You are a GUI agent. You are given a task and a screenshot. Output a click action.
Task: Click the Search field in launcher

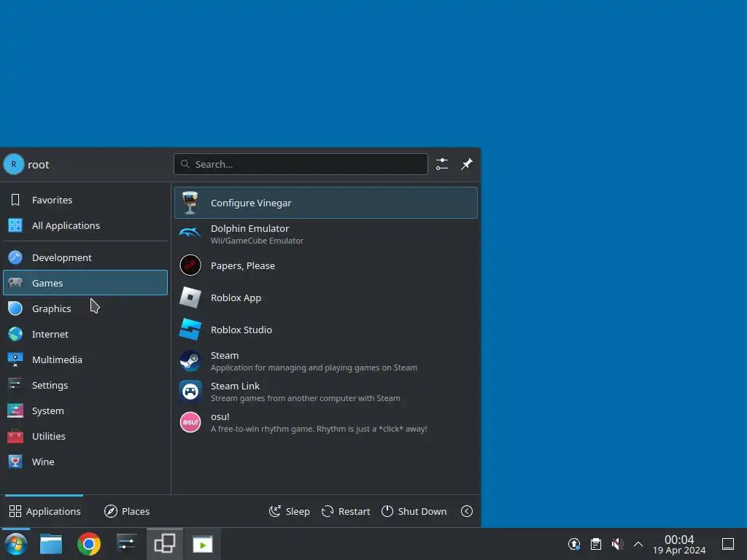(301, 164)
